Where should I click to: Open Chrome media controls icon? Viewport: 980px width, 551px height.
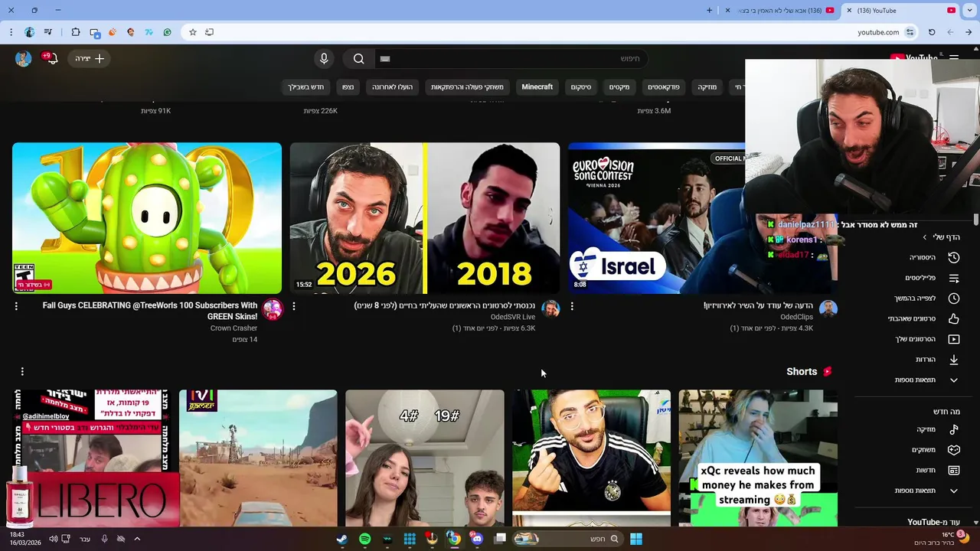[x=48, y=32]
